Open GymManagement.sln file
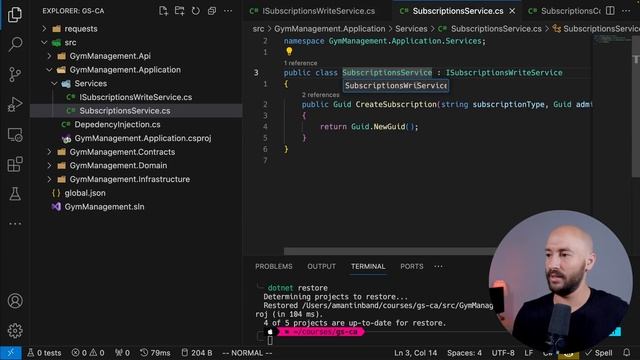The height and width of the screenshot is (360, 640). [x=104, y=207]
